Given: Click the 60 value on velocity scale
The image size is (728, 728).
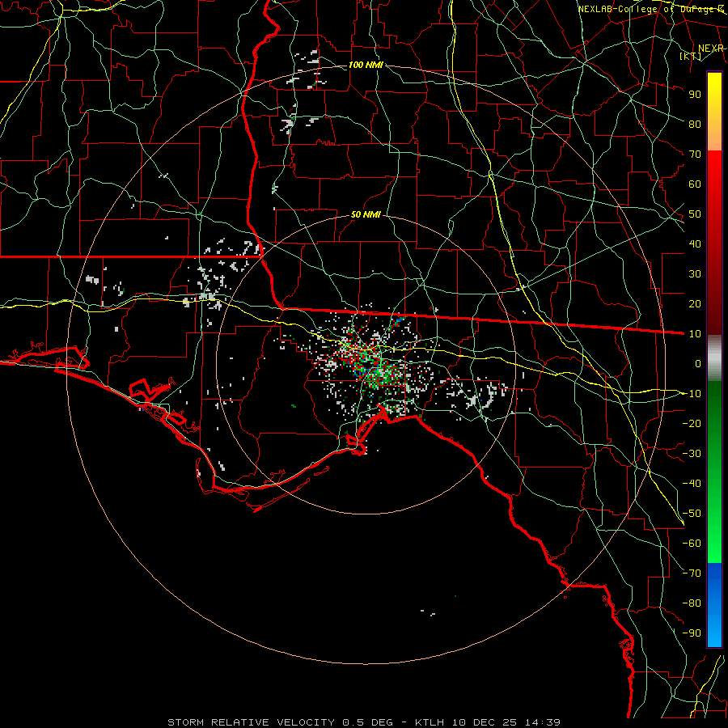Looking at the screenshot, I should 695,184.
